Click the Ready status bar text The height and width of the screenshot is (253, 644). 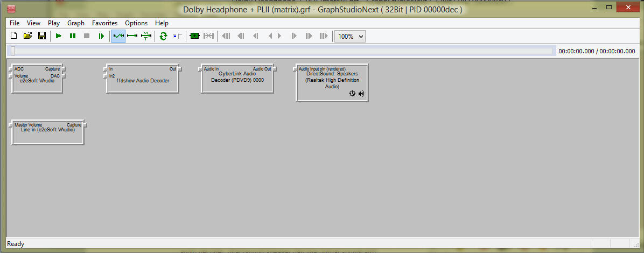16,244
